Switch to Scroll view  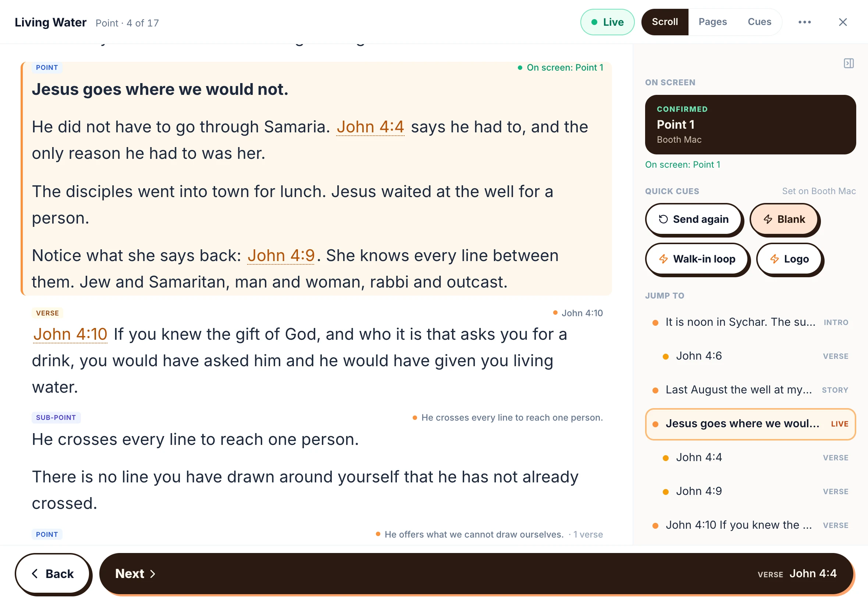(x=665, y=22)
